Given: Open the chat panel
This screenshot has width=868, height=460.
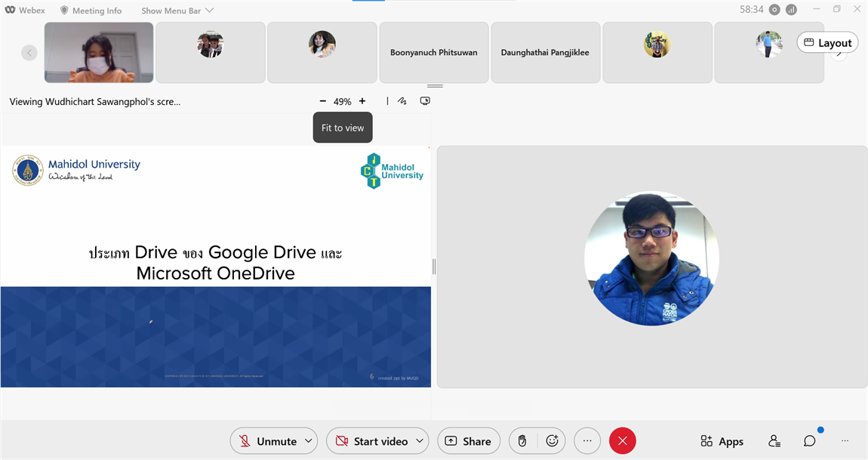Looking at the screenshot, I should tap(809, 441).
